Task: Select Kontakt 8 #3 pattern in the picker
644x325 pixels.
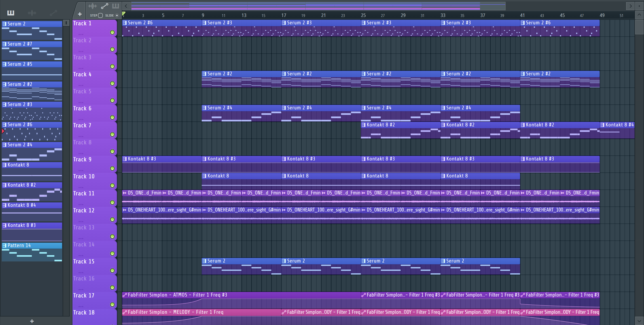Action: (x=32, y=232)
